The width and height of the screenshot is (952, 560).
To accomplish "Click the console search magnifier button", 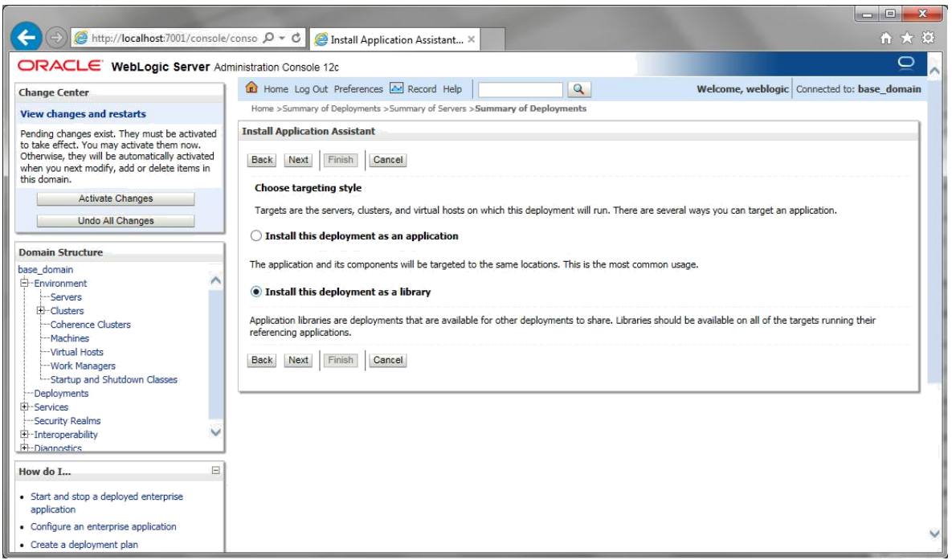I will (x=578, y=89).
